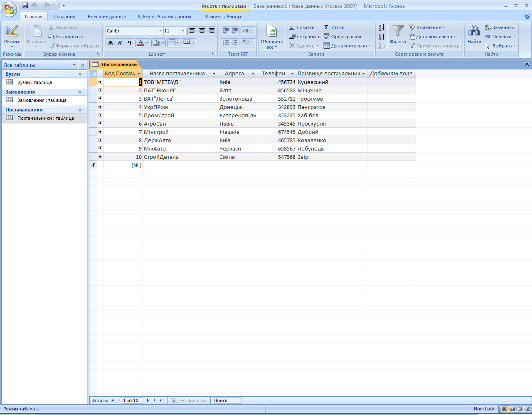Go to first record navigation arrow
Screen dimensions: 532x415
click(112, 400)
